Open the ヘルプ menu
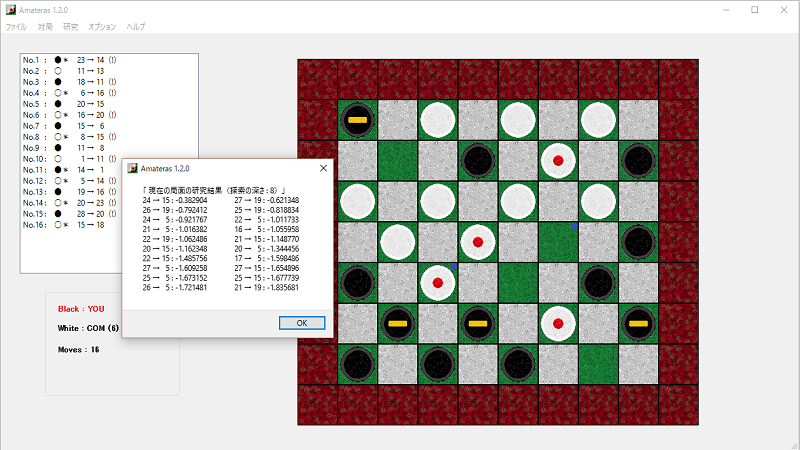The width and height of the screenshot is (800, 450). pos(136,27)
